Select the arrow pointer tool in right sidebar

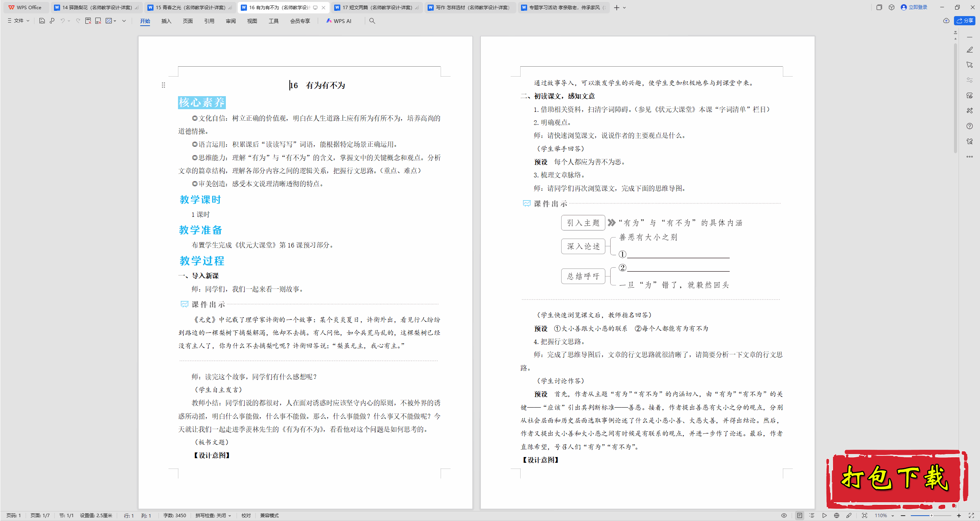[969, 65]
